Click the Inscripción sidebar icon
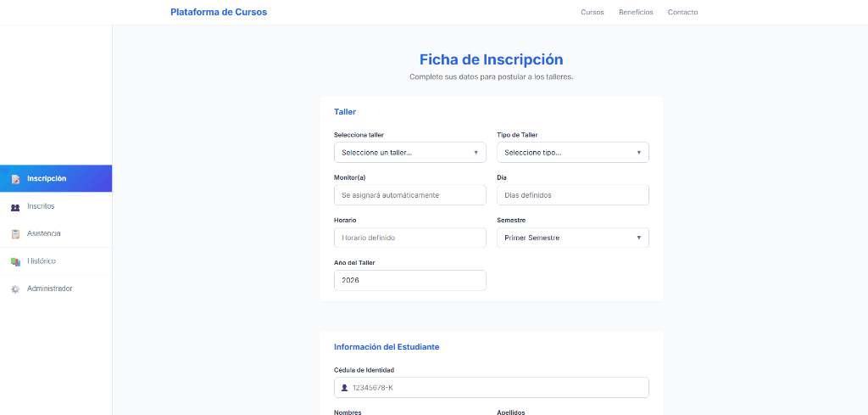The height and width of the screenshot is (415, 868). click(15, 179)
